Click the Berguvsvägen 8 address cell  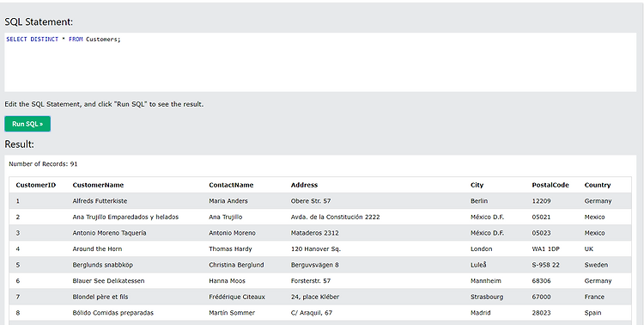point(314,265)
